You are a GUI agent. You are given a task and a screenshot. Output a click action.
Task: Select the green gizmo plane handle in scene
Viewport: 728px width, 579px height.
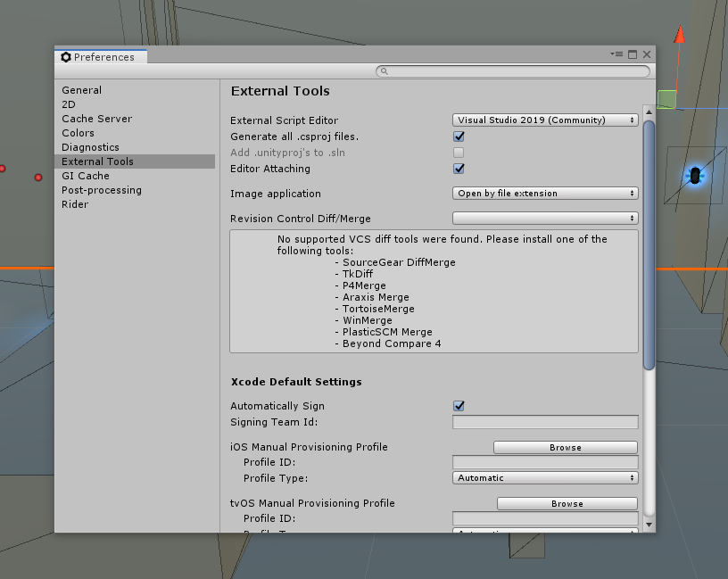coord(666,99)
